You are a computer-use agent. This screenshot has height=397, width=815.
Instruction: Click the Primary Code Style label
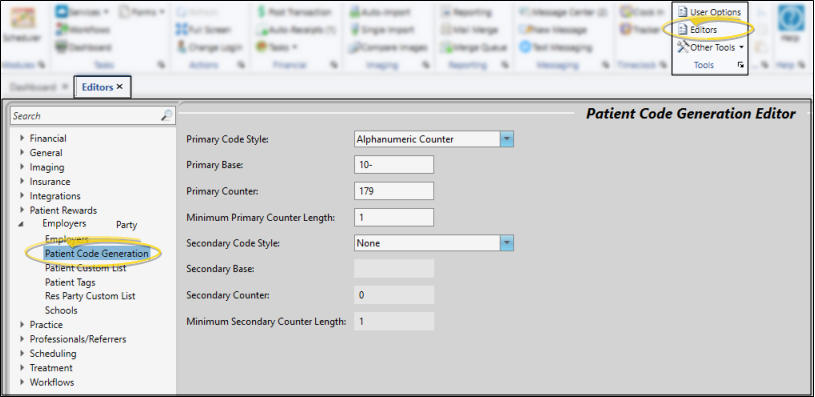(228, 139)
